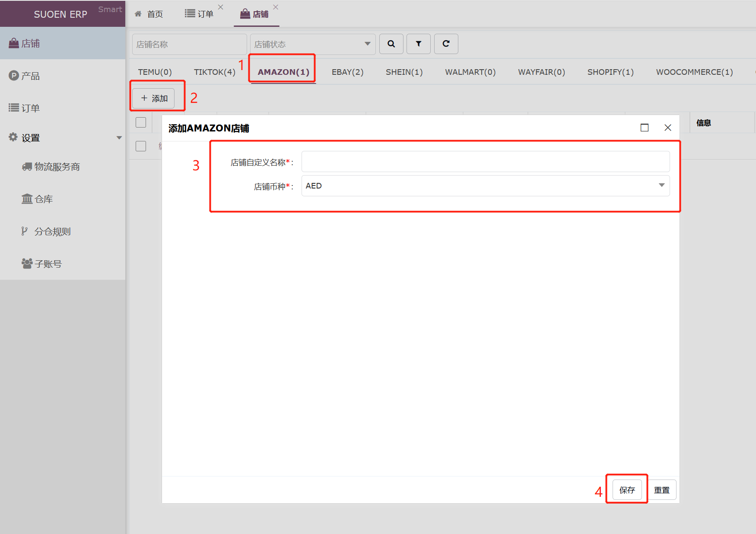Open 订单 in the sidebar
Image resolution: width=756 pixels, height=534 pixels.
pos(63,108)
